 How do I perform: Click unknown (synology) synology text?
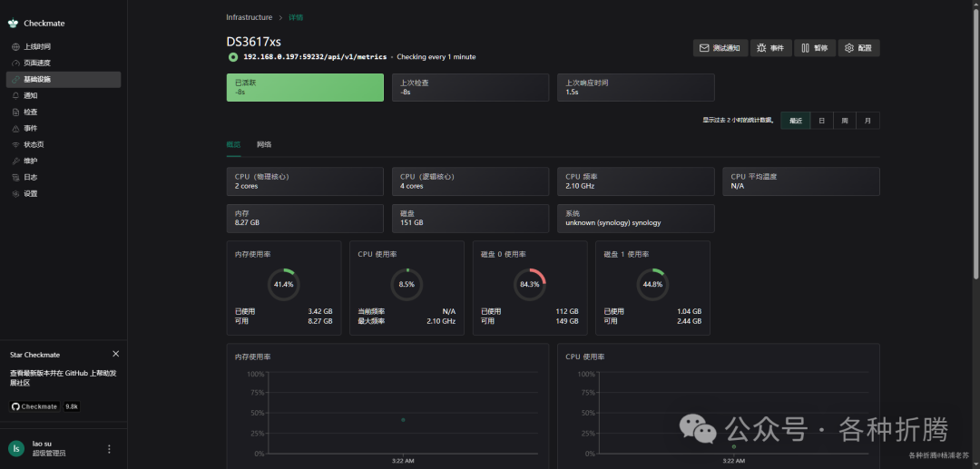(613, 222)
